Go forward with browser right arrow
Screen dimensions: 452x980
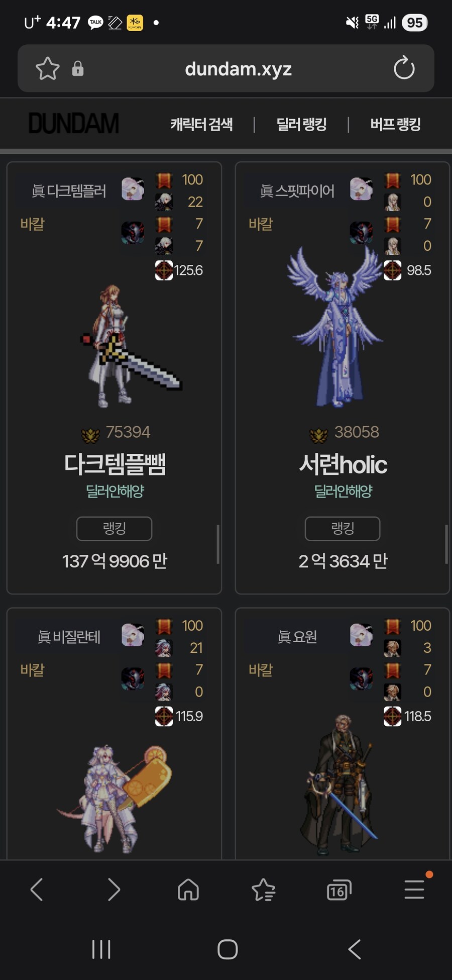(x=114, y=890)
